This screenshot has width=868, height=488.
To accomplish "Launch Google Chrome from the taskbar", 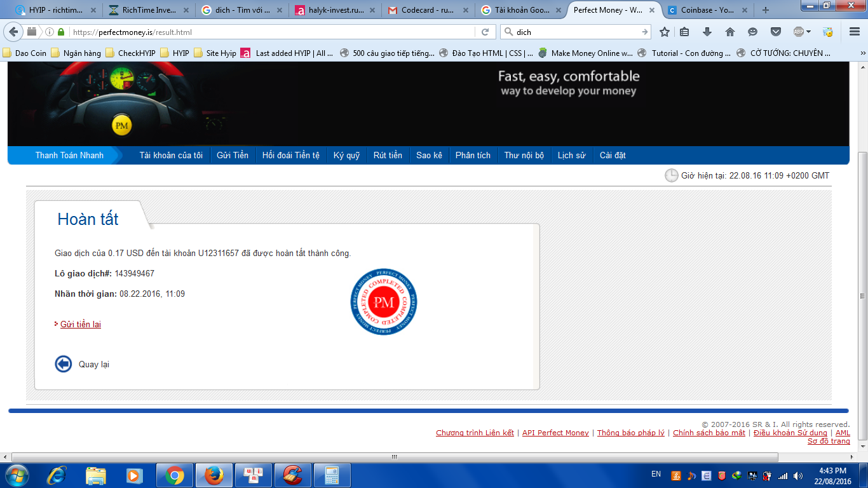I will tap(175, 475).
